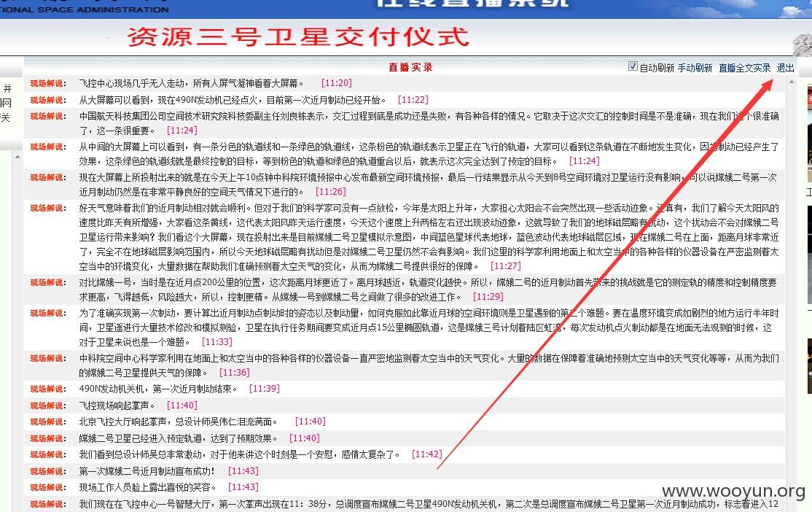This screenshot has width=812, height=512.
Task: Click 现场解说 label beside 490N发动机关机 line
Action: [x=47, y=389]
